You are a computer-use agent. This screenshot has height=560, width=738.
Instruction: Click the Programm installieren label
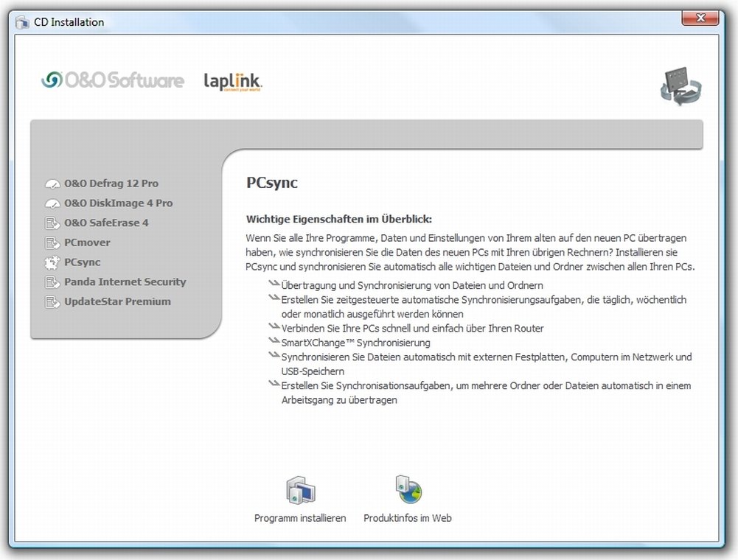coord(300,518)
